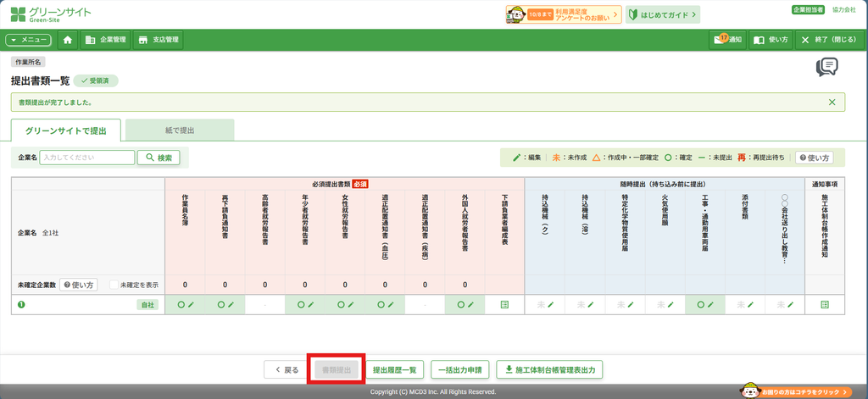Viewport: 868px width, 399px height.
Task: Edit 工事・通勤用車両届 pencil icon in row 1
Action: (x=710, y=304)
